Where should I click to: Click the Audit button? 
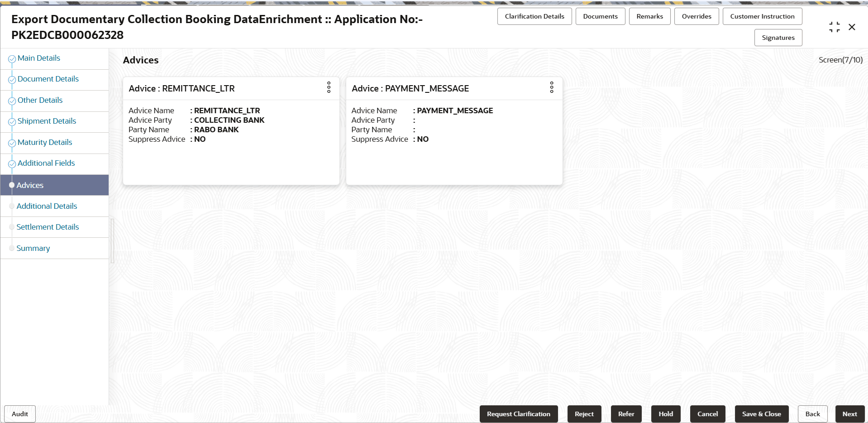[x=20, y=414]
